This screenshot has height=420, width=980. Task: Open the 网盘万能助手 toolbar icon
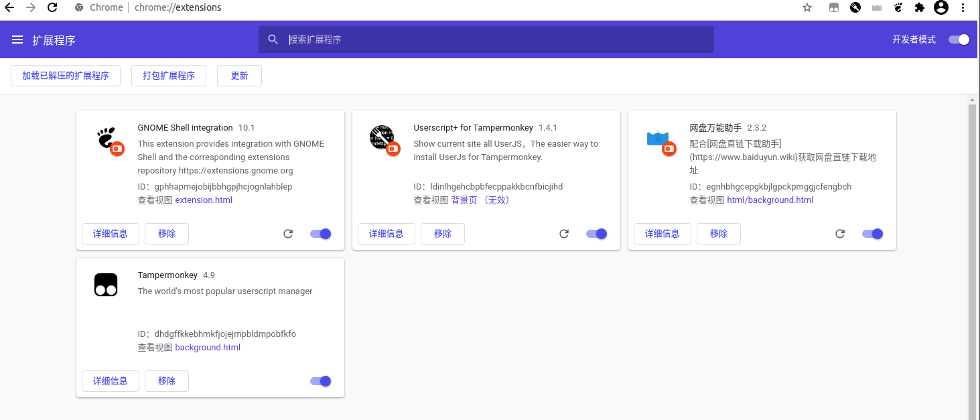pos(877,8)
